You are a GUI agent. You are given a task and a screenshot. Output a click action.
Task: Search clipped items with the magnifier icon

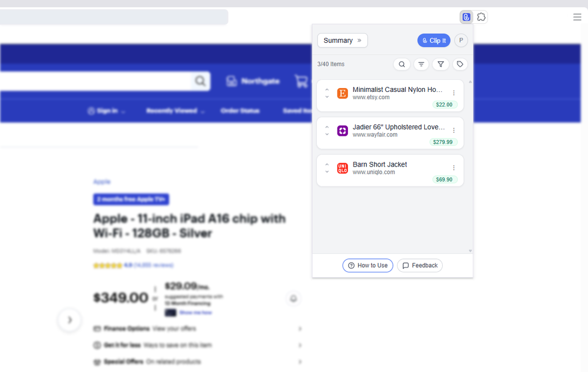click(x=401, y=64)
